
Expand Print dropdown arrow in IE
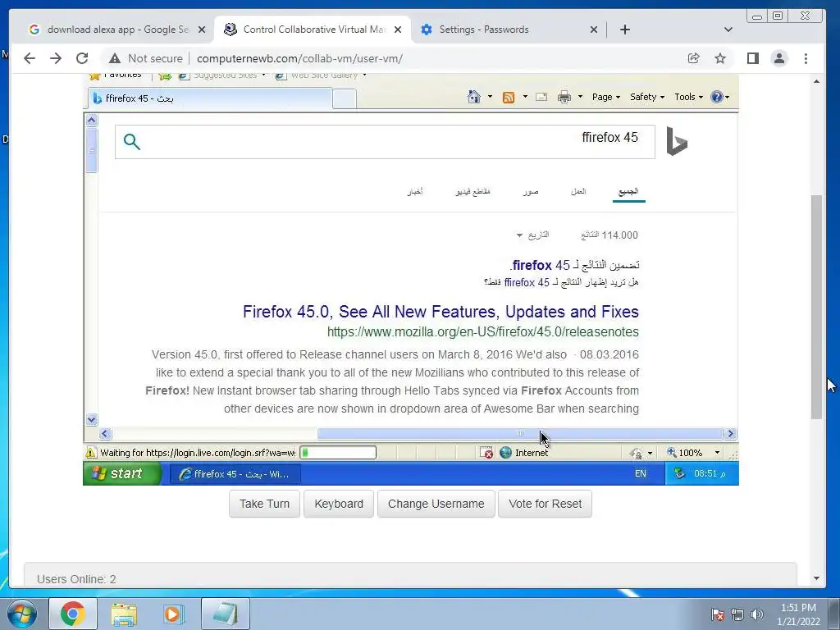tap(580, 97)
